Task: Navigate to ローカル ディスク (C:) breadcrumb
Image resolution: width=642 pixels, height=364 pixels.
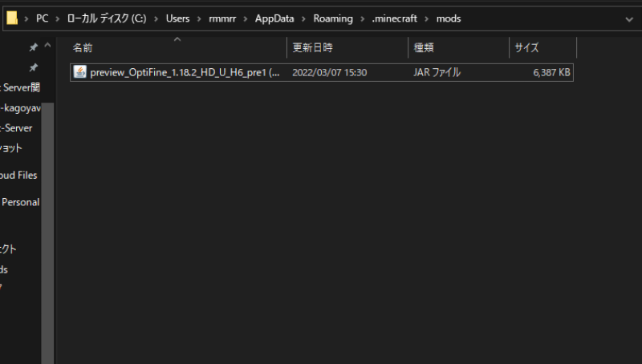Action: pyautogui.click(x=107, y=18)
